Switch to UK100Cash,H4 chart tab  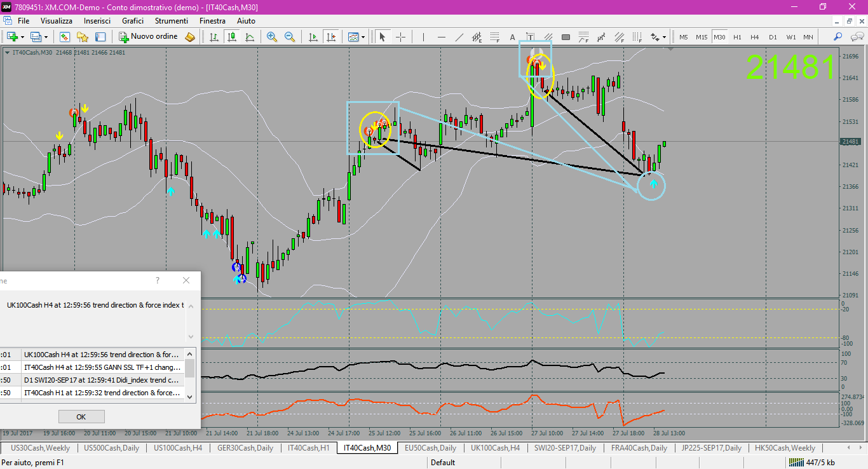coord(495,448)
